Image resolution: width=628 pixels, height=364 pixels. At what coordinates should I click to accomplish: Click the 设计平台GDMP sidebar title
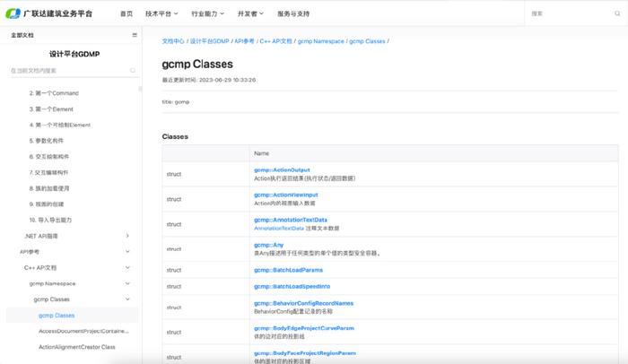click(x=74, y=54)
